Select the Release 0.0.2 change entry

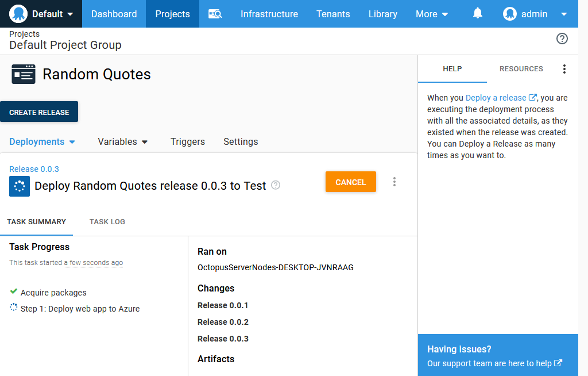223,322
